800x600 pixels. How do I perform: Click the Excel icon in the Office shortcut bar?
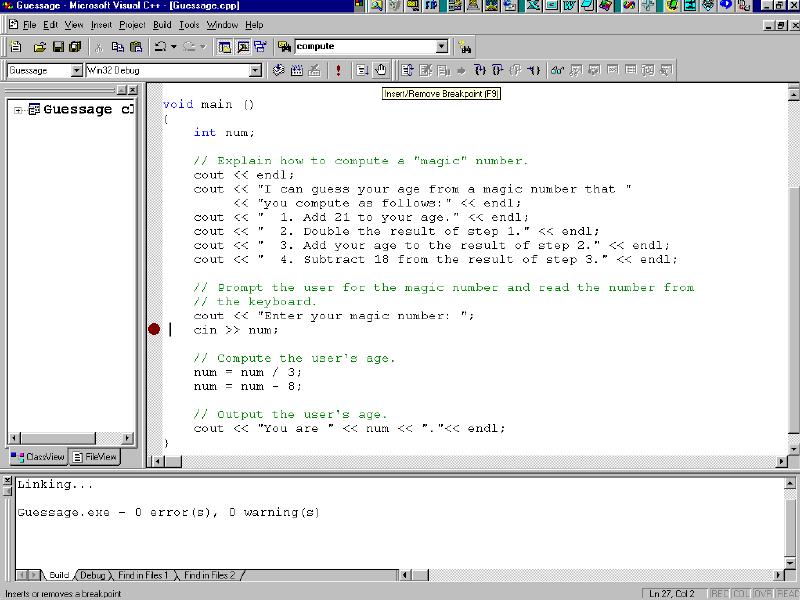[x=533, y=5]
